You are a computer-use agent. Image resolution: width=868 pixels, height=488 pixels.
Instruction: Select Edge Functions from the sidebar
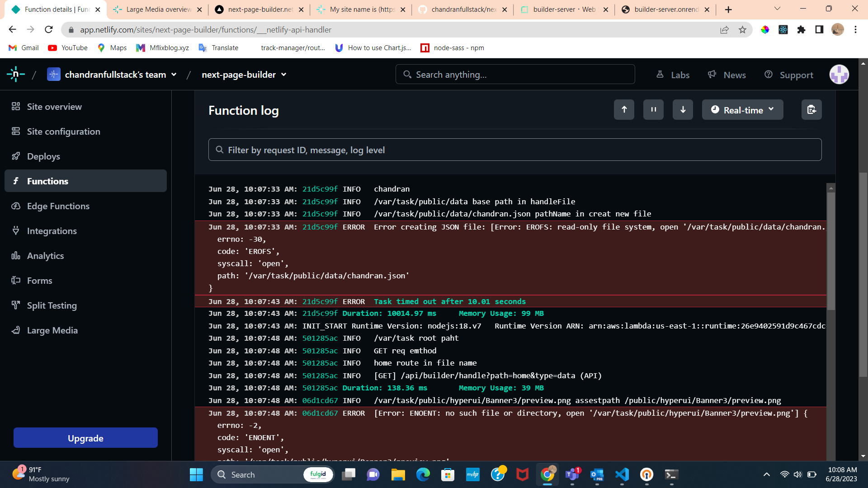tap(58, 206)
